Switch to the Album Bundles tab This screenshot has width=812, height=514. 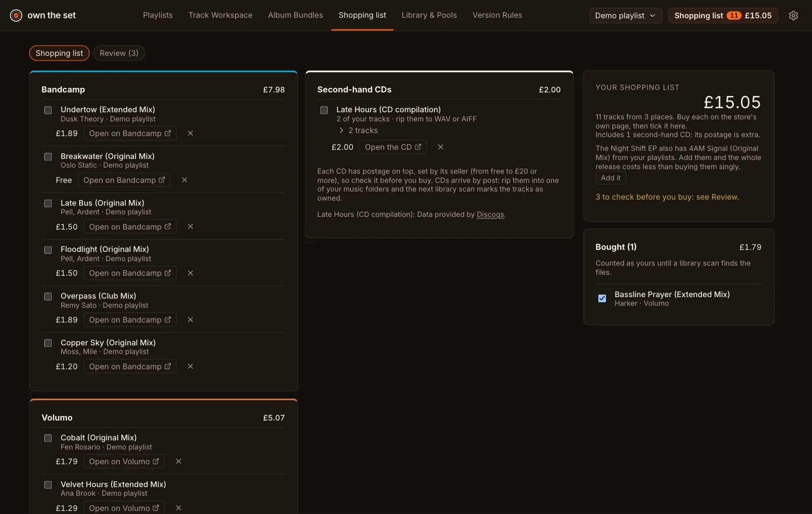pyautogui.click(x=295, y=15)
